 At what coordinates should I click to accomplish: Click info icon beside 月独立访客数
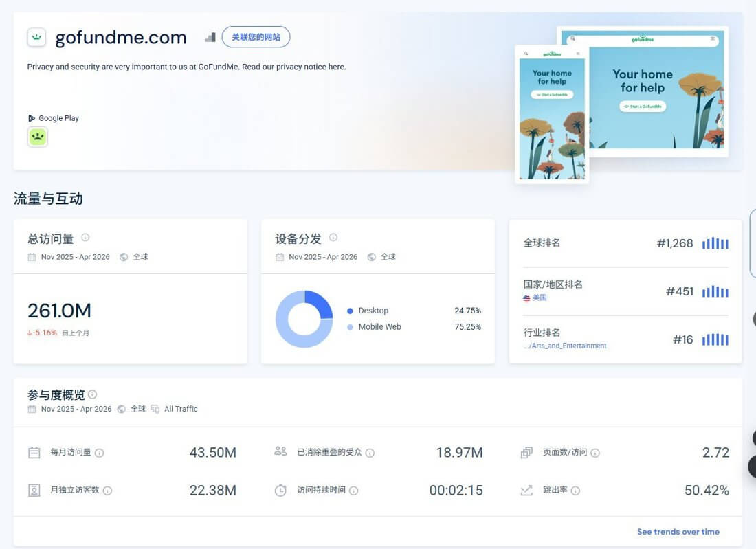[x=107, y=491]
